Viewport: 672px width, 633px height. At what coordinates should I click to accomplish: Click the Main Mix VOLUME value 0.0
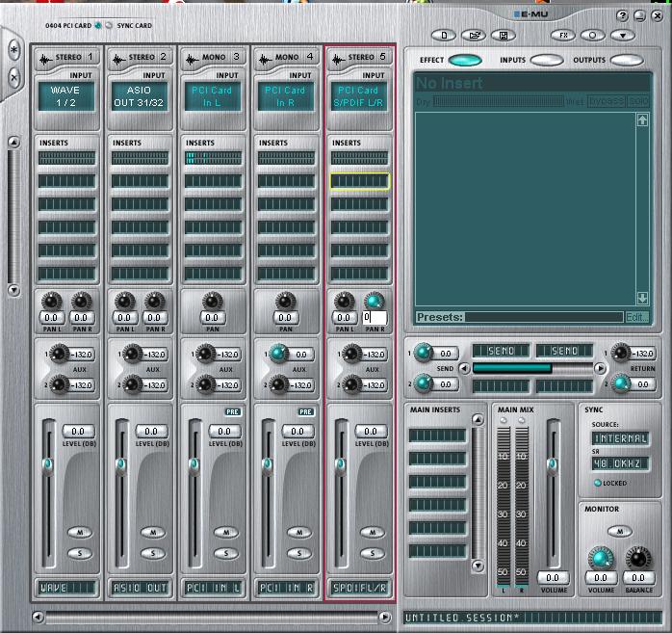point(553,578)
